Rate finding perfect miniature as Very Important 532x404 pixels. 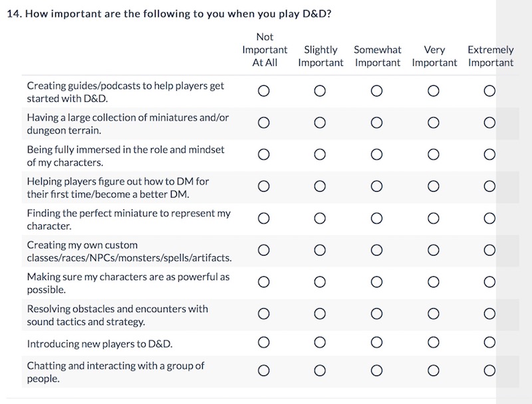coord(434,218)
